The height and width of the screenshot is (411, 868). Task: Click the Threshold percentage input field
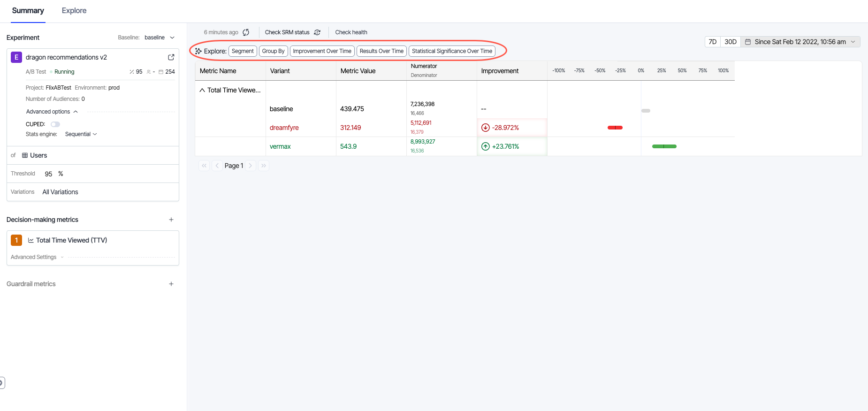49,174
